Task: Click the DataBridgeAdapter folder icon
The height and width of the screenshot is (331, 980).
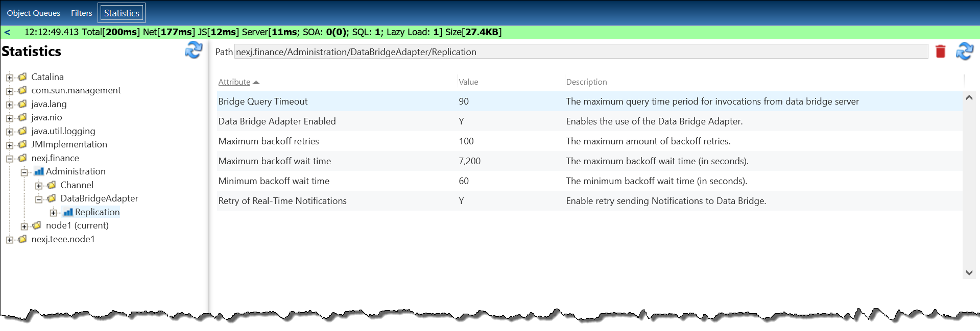Action: tap(52, 198)
